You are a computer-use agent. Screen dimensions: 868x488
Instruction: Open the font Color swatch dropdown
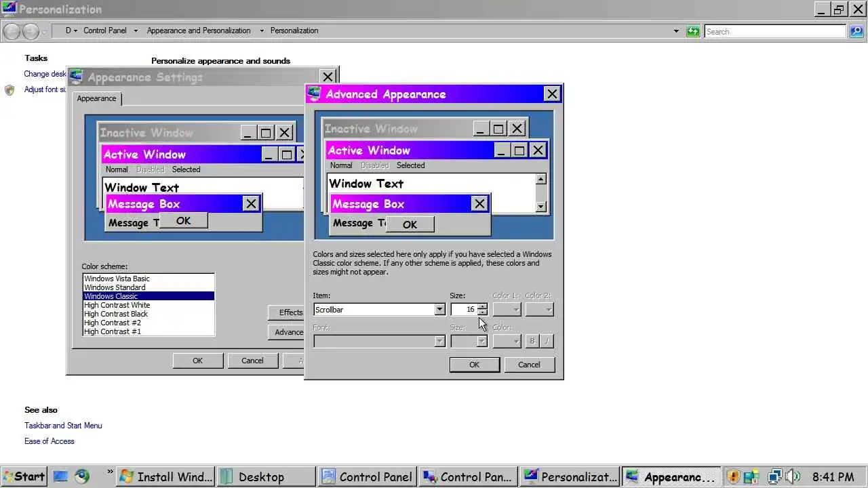[x=507, y=341]
